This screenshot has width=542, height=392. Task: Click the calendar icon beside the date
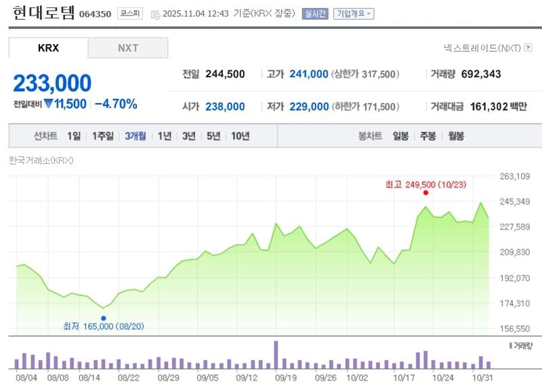(156, 14)
